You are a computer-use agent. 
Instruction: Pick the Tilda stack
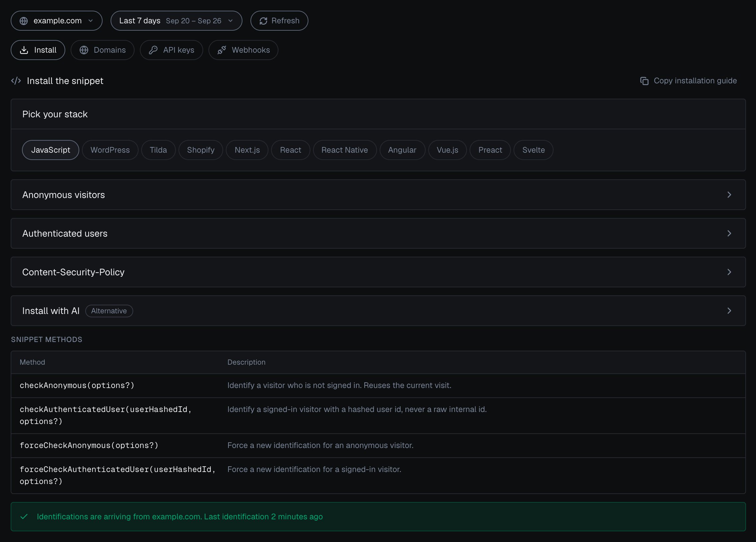[158, 150]
